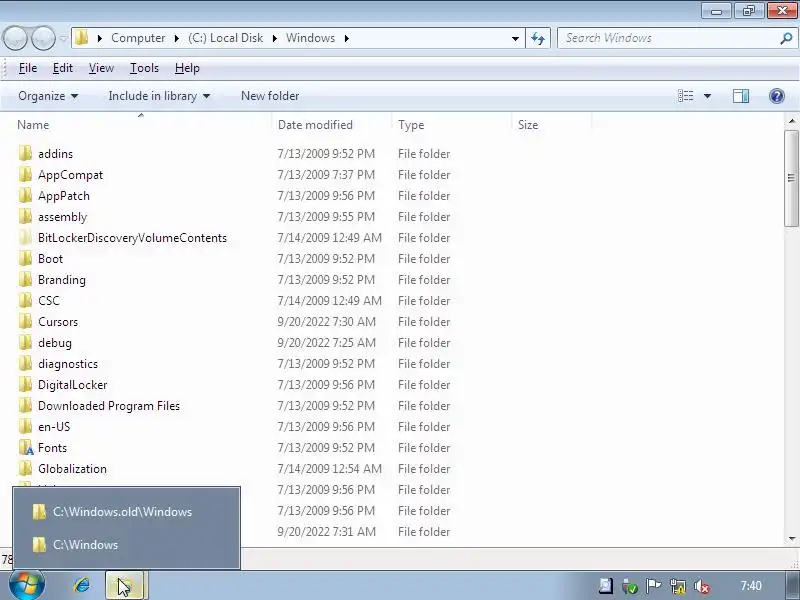The width and height of the screenshot is (800, 600).
Task: Open the View menu
Action: pos(101,68)
